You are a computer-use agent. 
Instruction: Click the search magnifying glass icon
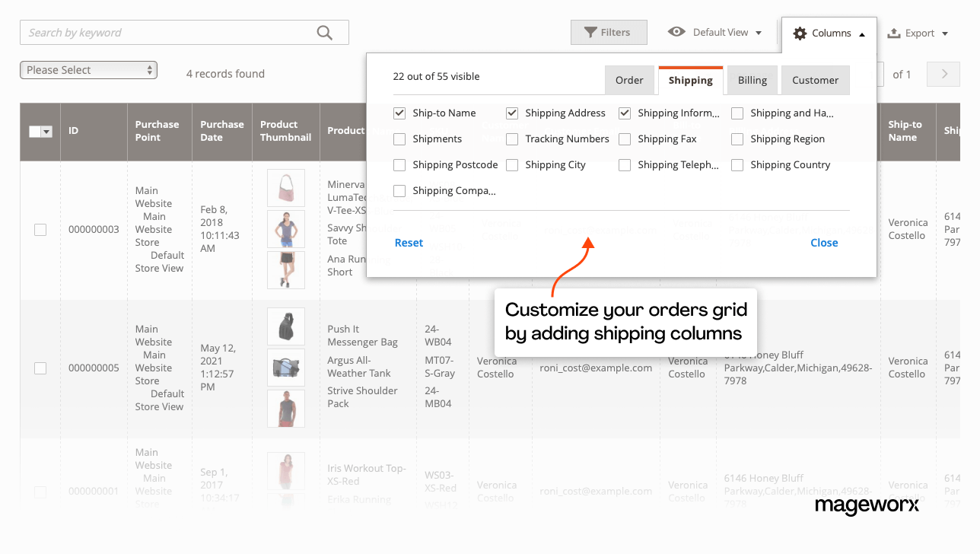point(324,32)
